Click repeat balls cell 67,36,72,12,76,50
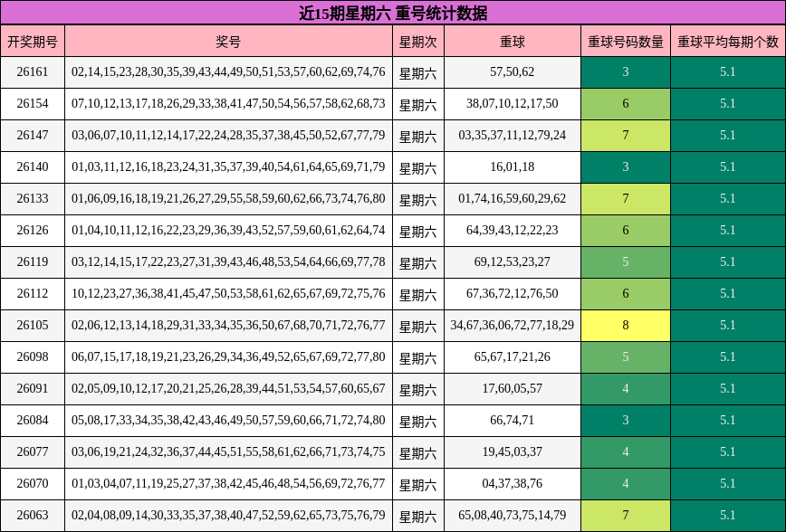 click(513, 293)
